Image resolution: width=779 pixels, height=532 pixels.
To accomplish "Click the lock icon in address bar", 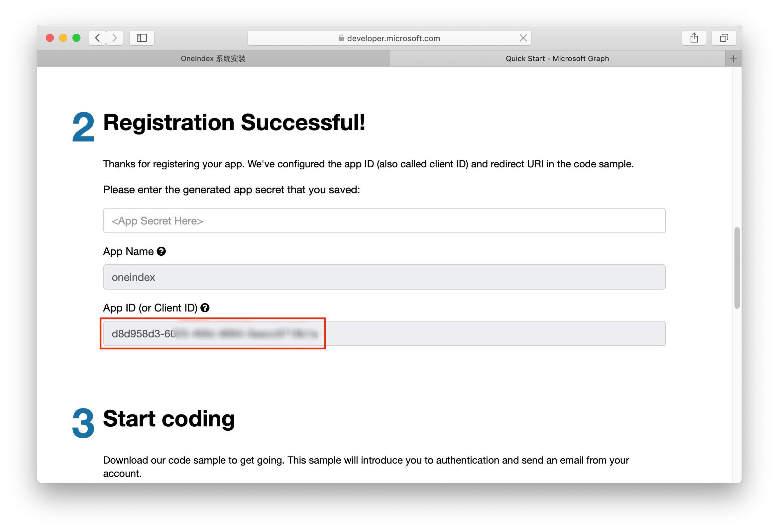I will click(341, 38).
